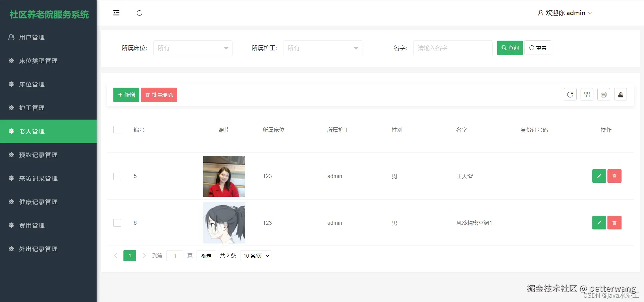Click the 确定 pagination confirm button
644x302 pixels.
click(x=206, y=256)
